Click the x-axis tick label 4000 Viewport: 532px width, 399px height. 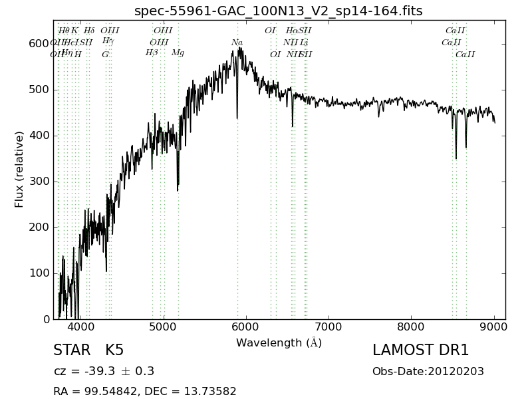(81, 327)
